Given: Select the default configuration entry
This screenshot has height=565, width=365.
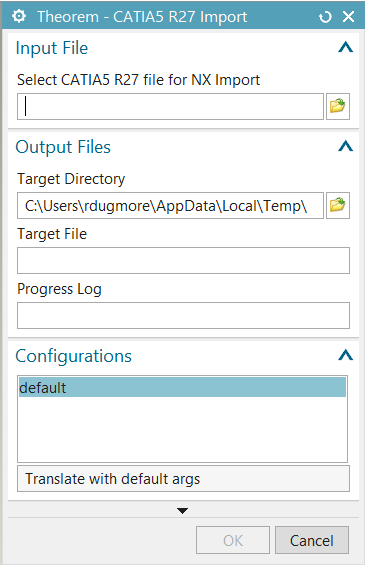Looking at the screenshot, I should [x=182, y=387].
